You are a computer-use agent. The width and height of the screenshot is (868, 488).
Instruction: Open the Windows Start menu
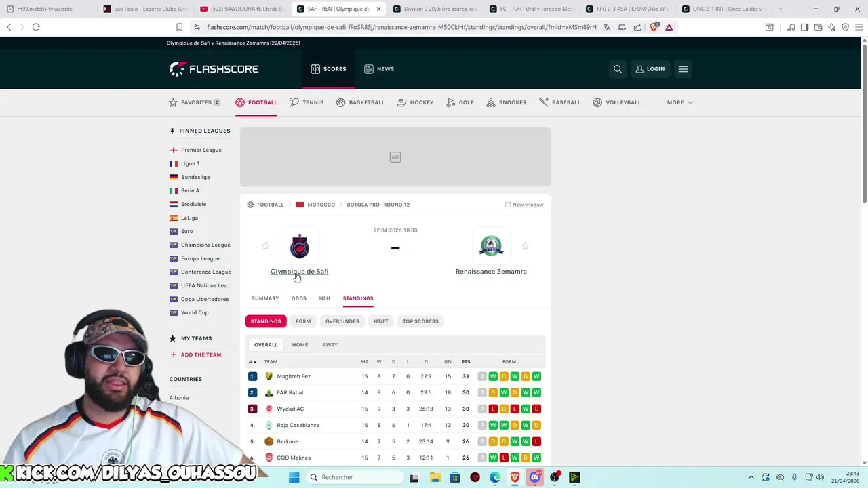294,477
